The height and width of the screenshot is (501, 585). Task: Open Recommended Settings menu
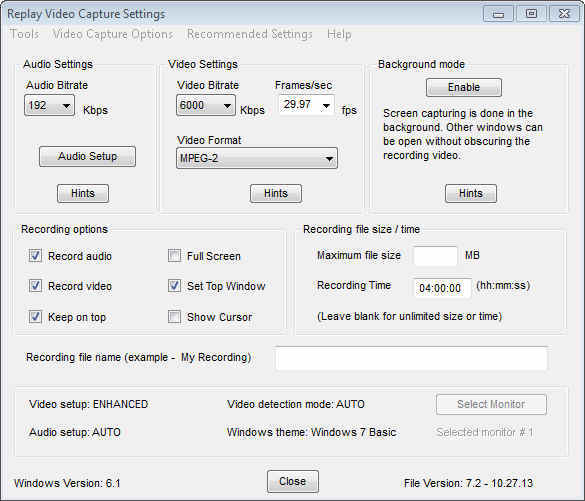coord(250,34)
